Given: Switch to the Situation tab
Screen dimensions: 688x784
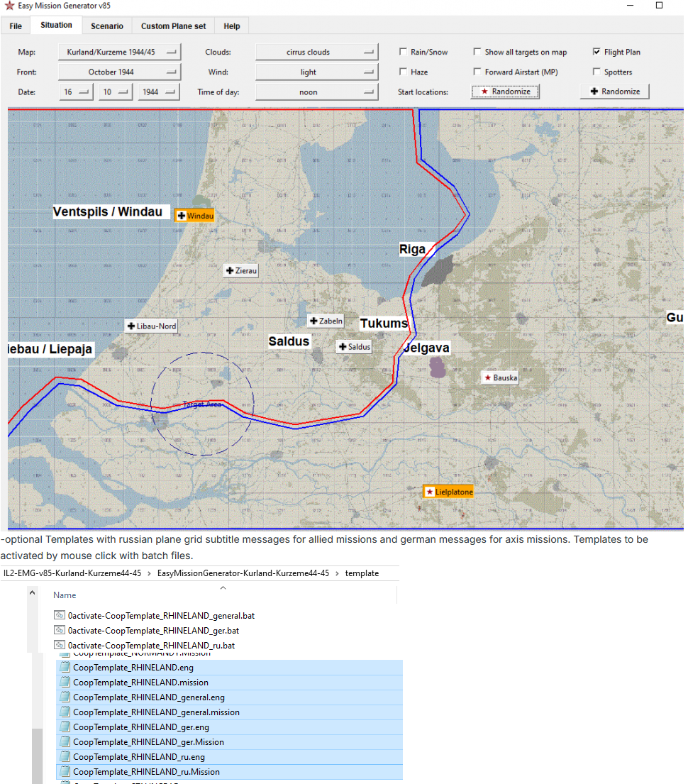Looking at the screenshot, I should pos(56,25).
